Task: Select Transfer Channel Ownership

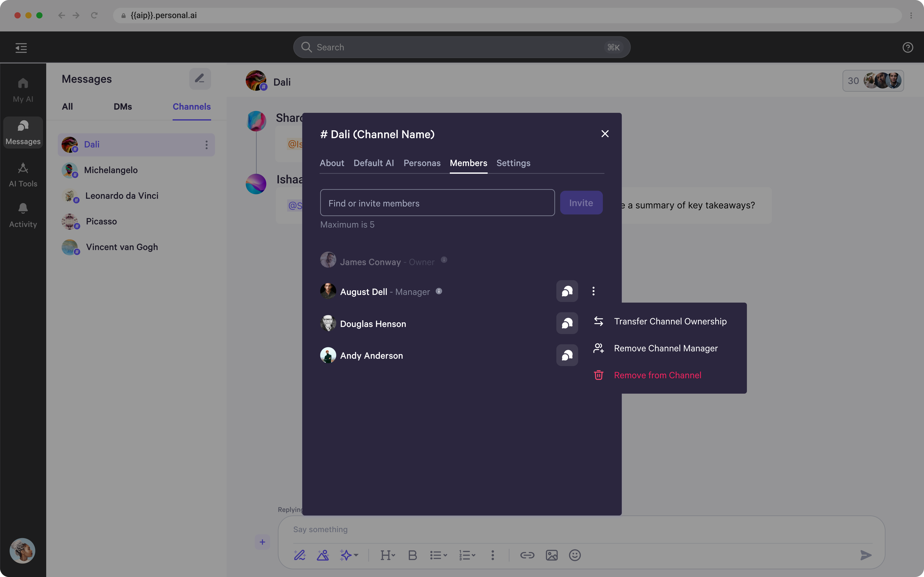Action: (x=670, y=321)
